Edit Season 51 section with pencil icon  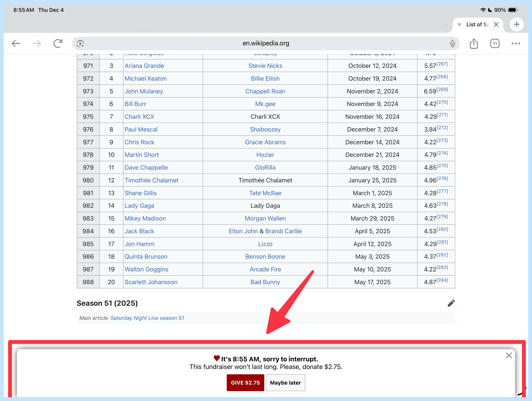(x=451, y=303)
